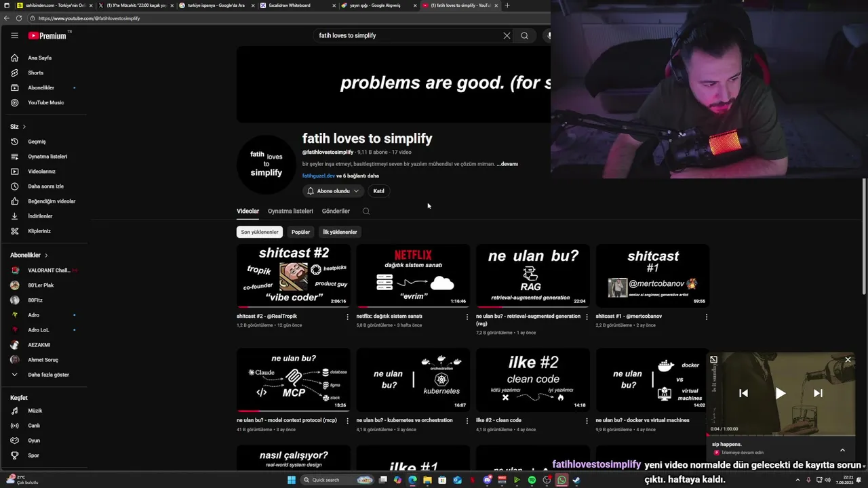Select the Son yüklenenler filter chip
This screenshot has height=488, width=868.
[260, 232]
